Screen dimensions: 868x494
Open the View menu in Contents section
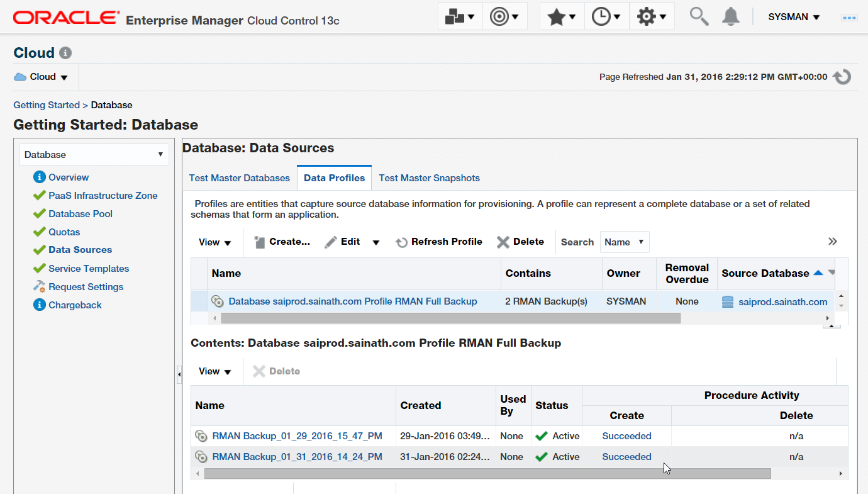[215, 371]
